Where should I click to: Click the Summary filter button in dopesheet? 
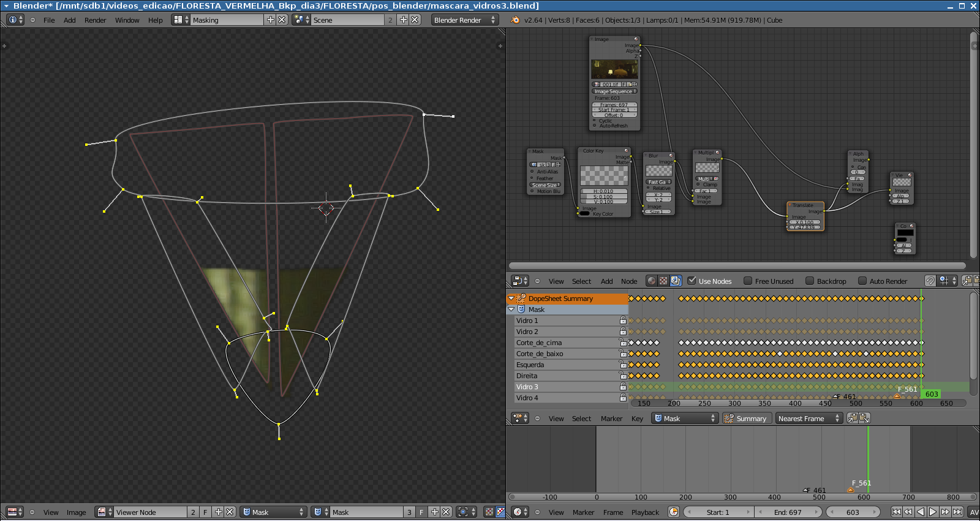pyautogui.click(x=745, y=419)
